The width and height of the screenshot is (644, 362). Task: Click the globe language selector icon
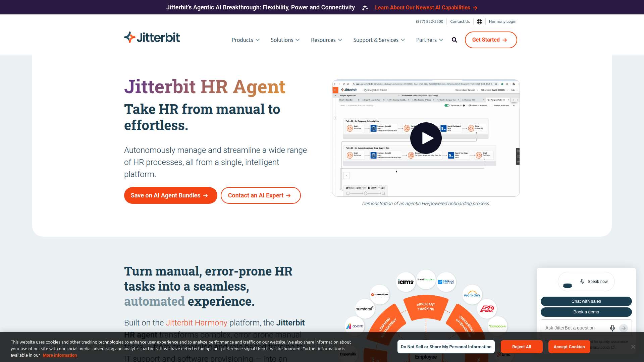[x=479, y=21]
